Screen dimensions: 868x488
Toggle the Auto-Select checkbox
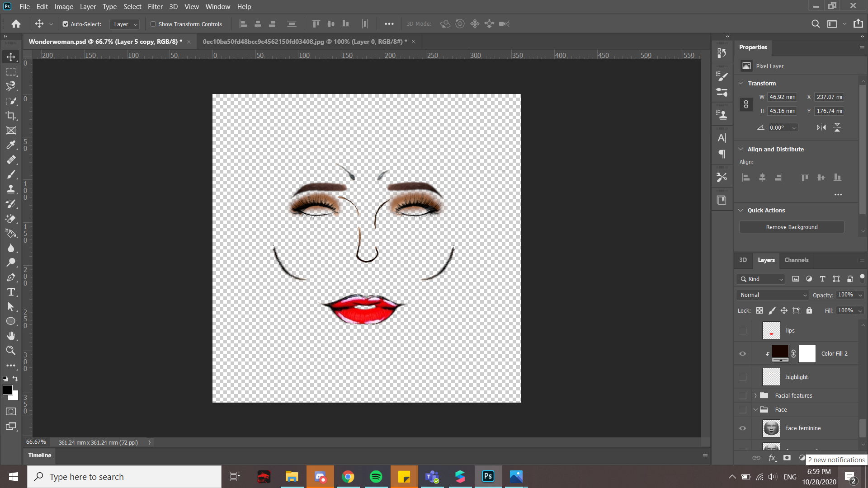tap(66, 24)
